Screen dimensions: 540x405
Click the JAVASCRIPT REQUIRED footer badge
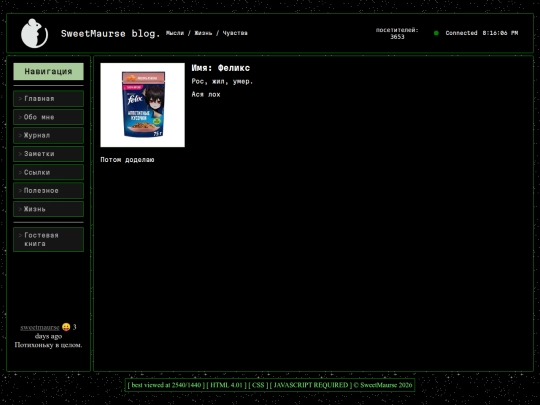(311, 385)
